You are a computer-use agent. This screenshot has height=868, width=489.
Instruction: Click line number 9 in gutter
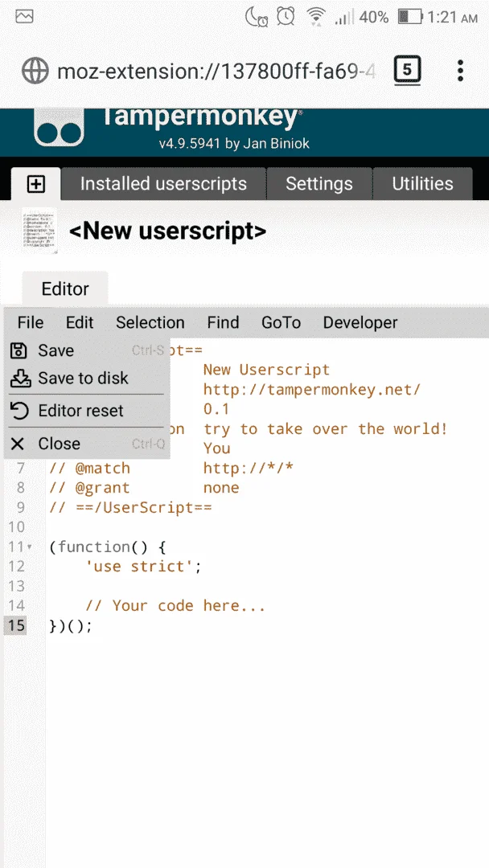pyautogui.click(x=21, y=508)
